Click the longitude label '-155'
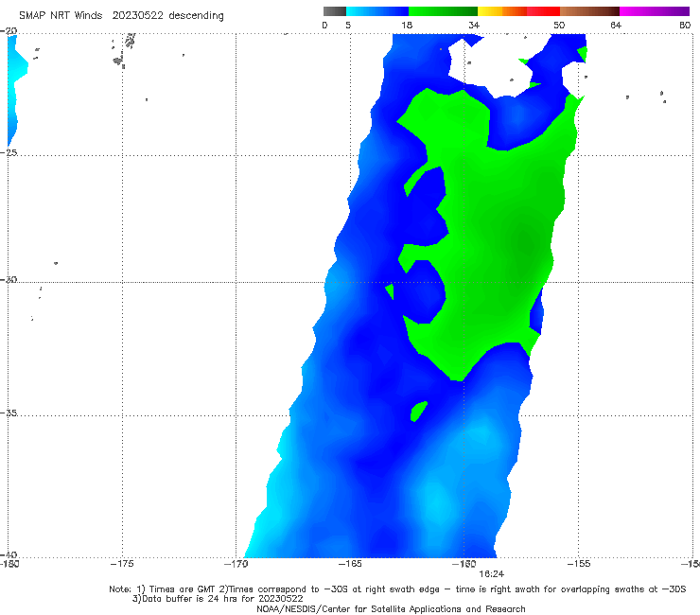Image resolution: width=700 pixels, height=615 pixels. pos(579,564)
